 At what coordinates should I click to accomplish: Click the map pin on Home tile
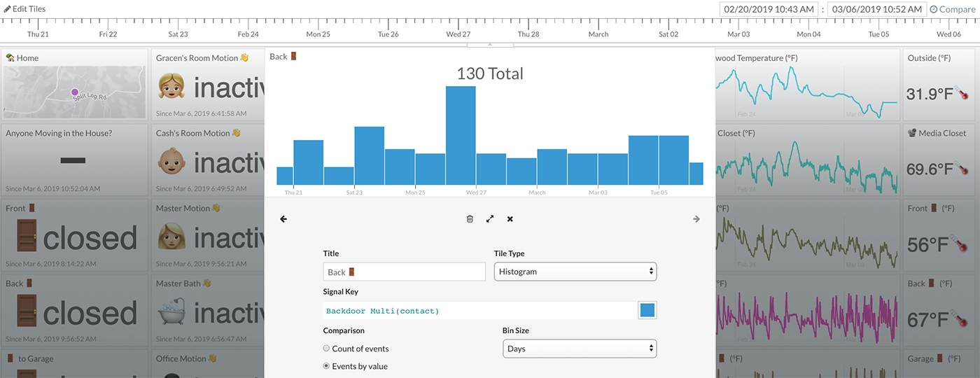pos(74,92)
